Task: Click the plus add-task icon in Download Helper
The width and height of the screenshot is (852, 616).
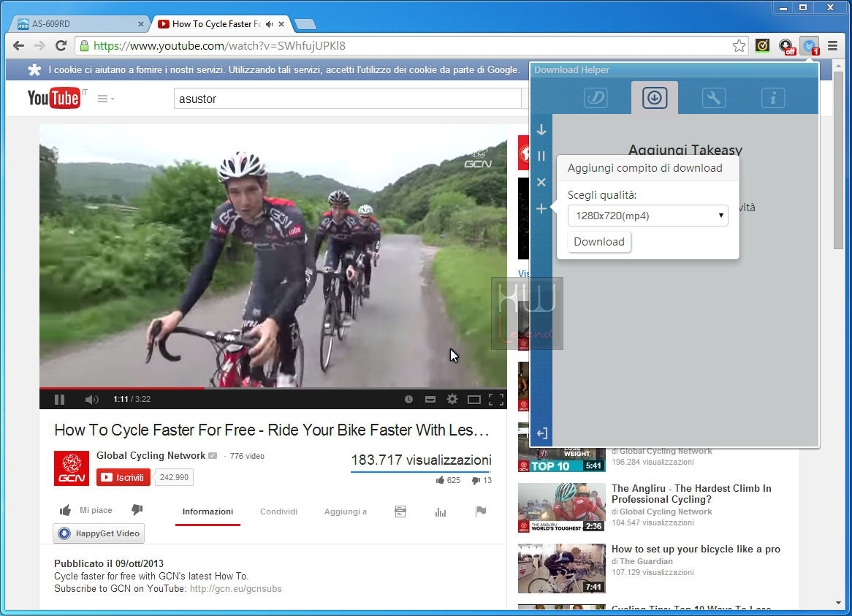Action: coord(541,208)
